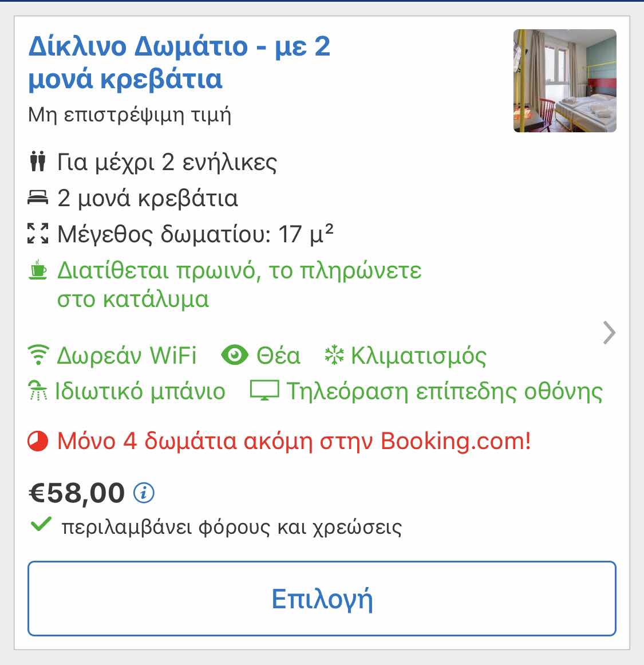Click the room size expand-arrows icon
644x665 pixels.
pyautogui.click(x=38, y=233)
